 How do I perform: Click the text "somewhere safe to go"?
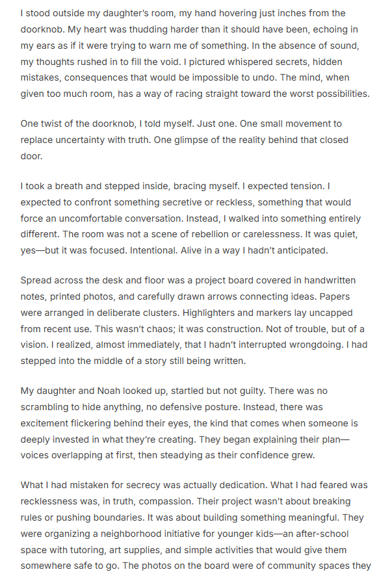[71, 565]
